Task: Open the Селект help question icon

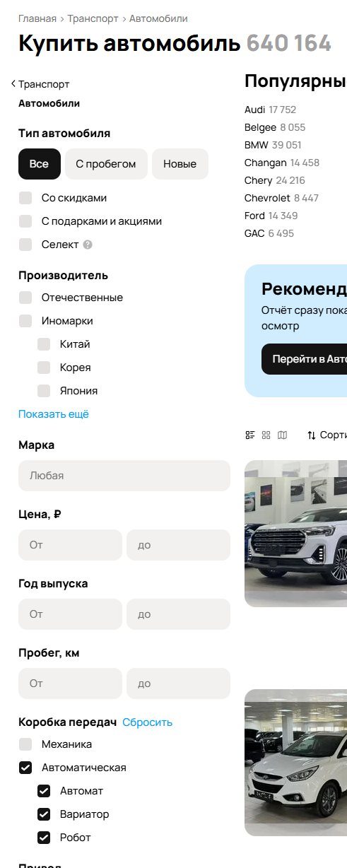Action: (88, 245)
